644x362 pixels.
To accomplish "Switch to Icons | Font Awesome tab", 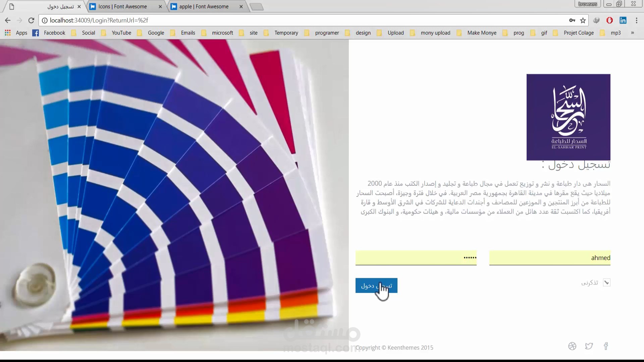I will pos(122,6).
